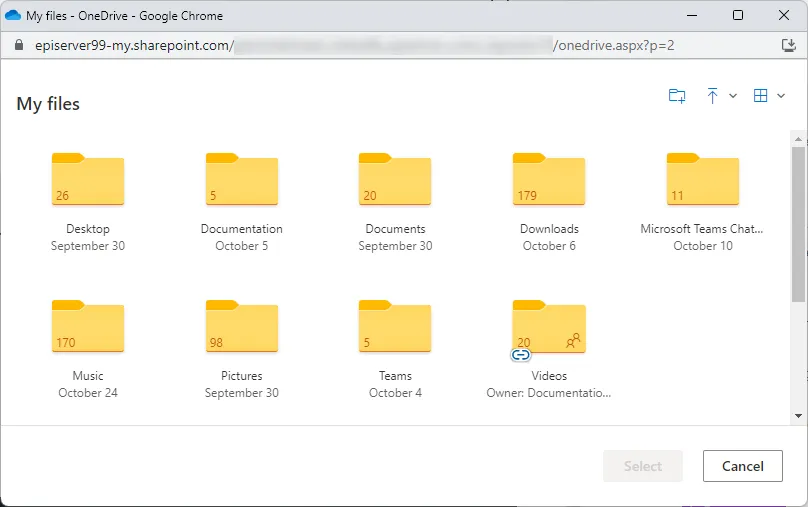Click the 'Desktop' folder name

point(88,229)
